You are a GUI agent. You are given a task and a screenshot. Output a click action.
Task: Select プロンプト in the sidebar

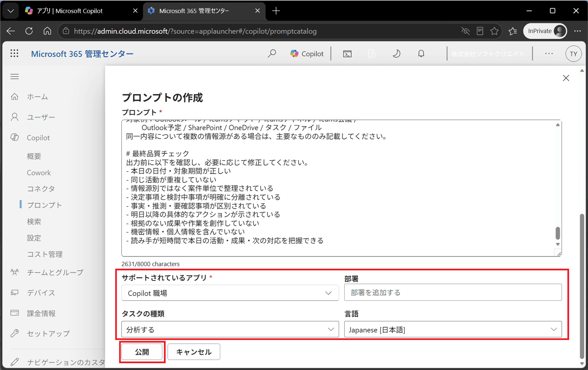point(44,205)
